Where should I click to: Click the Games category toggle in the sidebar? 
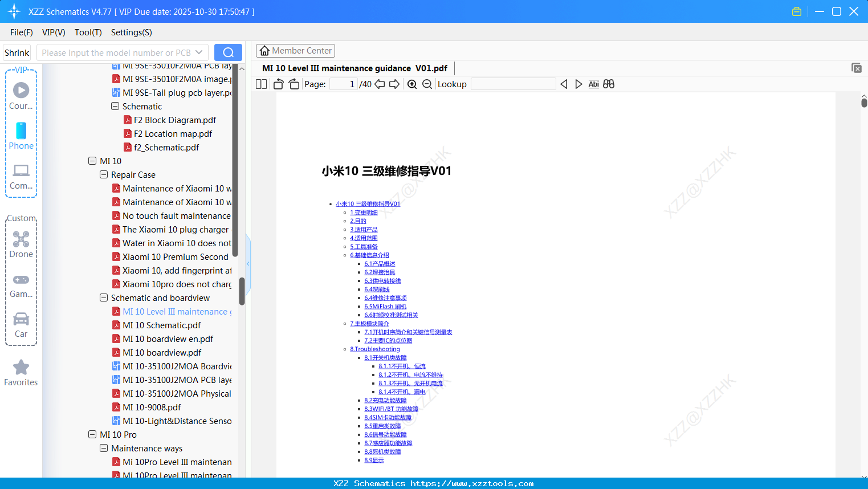[21, 279]
